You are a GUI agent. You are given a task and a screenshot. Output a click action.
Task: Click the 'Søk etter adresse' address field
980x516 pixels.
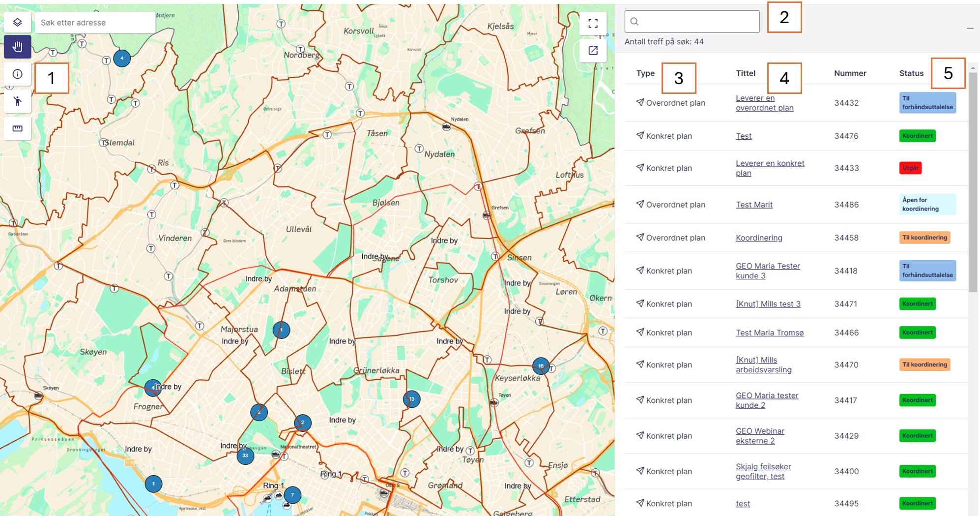click(x=95, y=23)
